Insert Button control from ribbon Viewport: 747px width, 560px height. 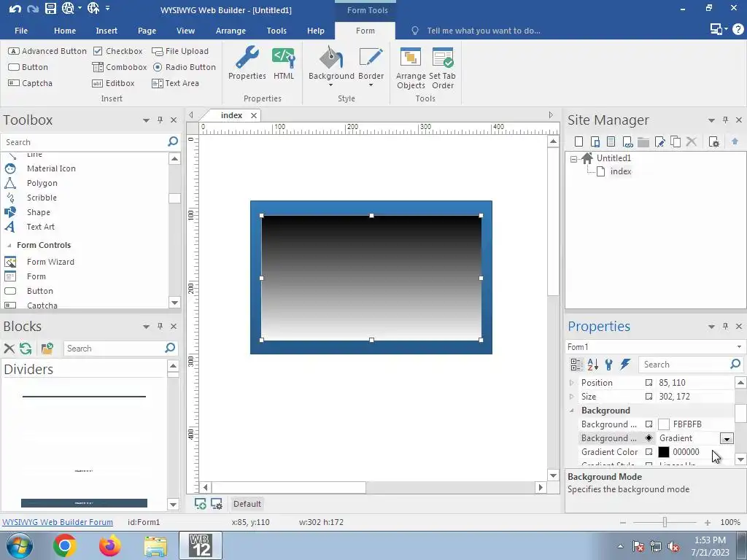[x=28, y=67]
